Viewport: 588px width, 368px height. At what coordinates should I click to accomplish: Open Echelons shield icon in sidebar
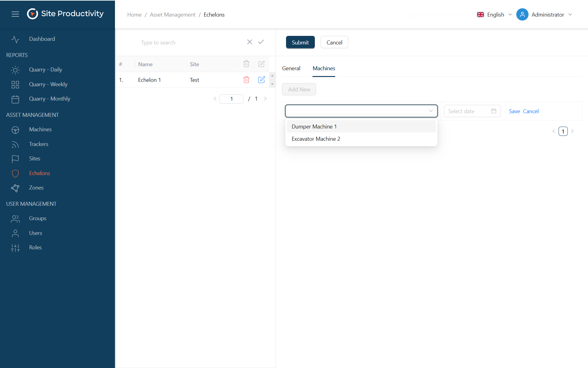tap(15, 173)
